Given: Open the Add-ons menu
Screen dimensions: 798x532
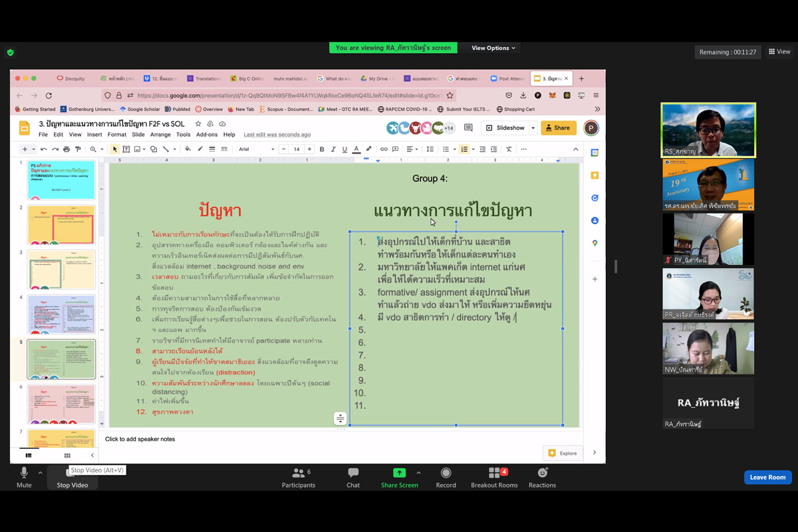Looking at the screenshot, I should point(207,134).
